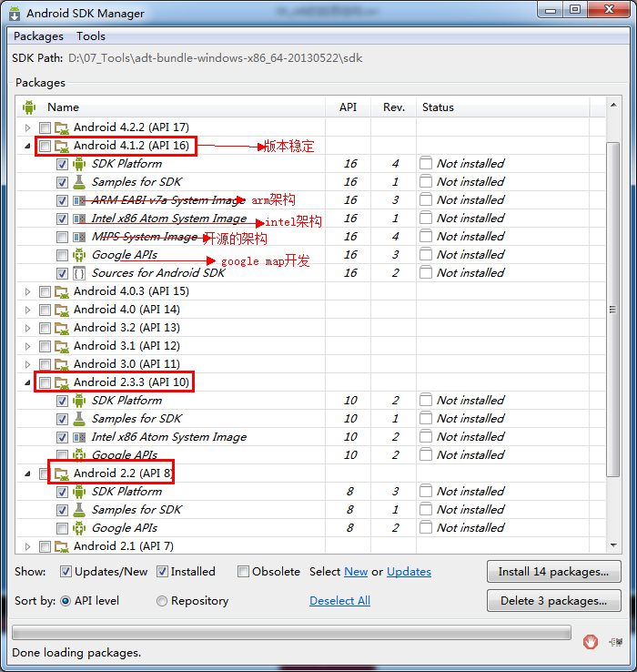Image resolution: width=637 pixels, height=672 pixels.
Task: Click the SDK Platform robot icon for API 16
Action: (x=79, y=164)
